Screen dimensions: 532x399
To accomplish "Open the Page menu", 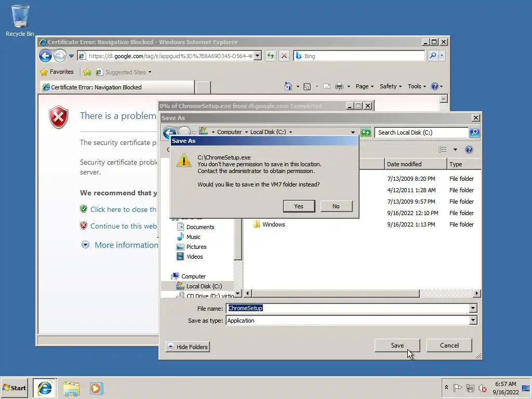I will [364, 86].
